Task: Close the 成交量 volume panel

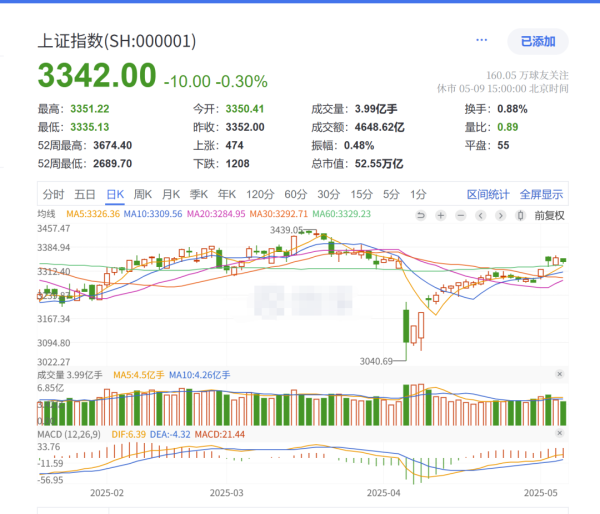Action: click(x=559, y=374)
